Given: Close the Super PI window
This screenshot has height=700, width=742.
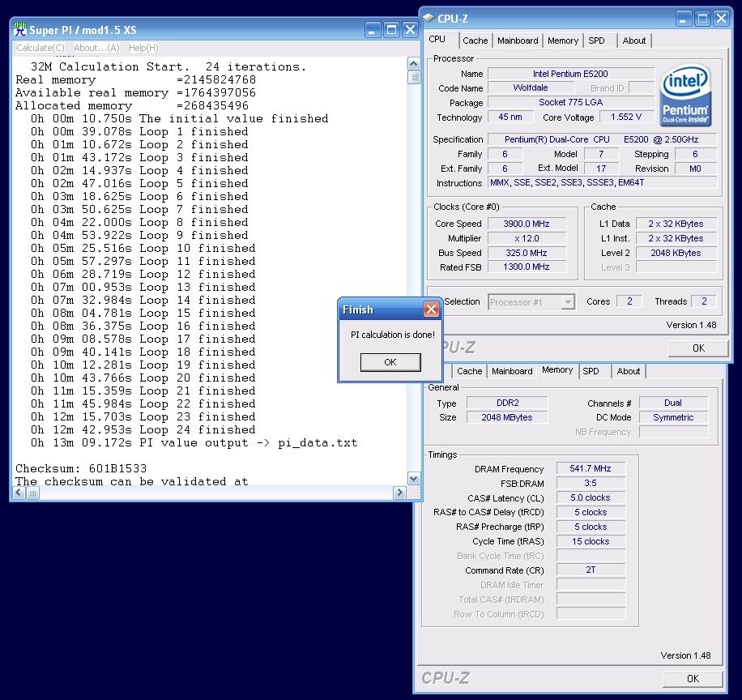Looking at the screenshot, I should click(x=410, y=30).
